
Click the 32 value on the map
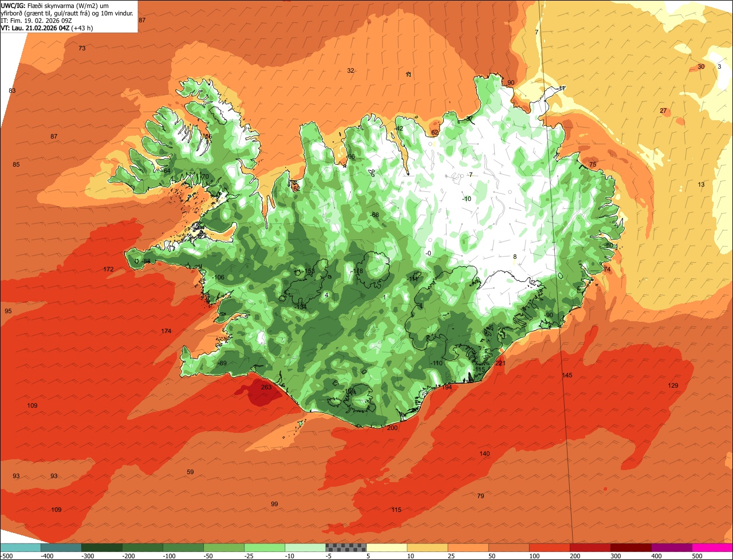[x=350, y=70]
